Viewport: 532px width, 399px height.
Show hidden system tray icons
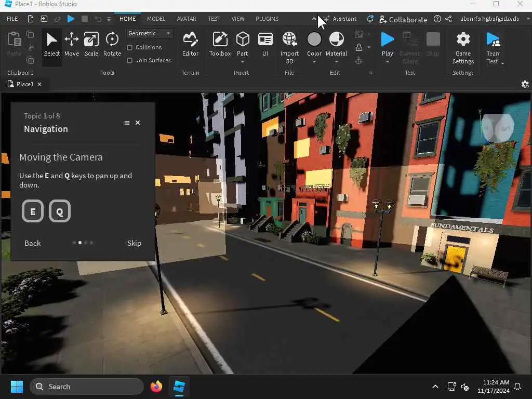[435, 387]
